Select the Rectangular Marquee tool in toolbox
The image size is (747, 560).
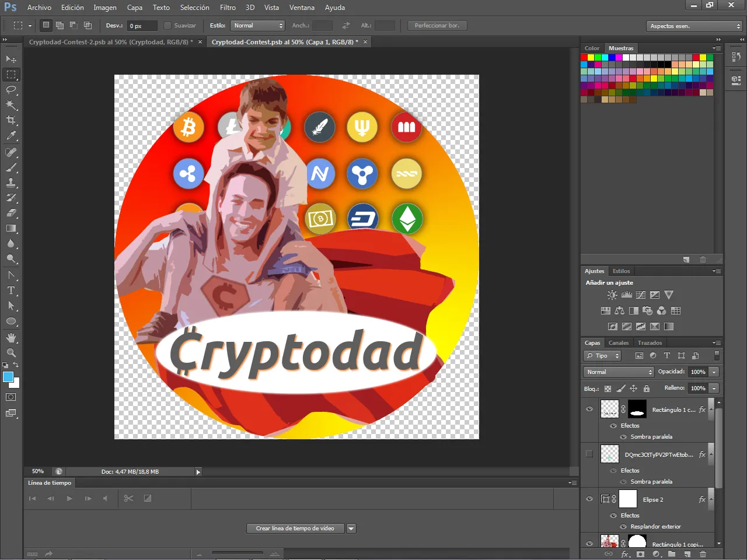click(11, 75)
